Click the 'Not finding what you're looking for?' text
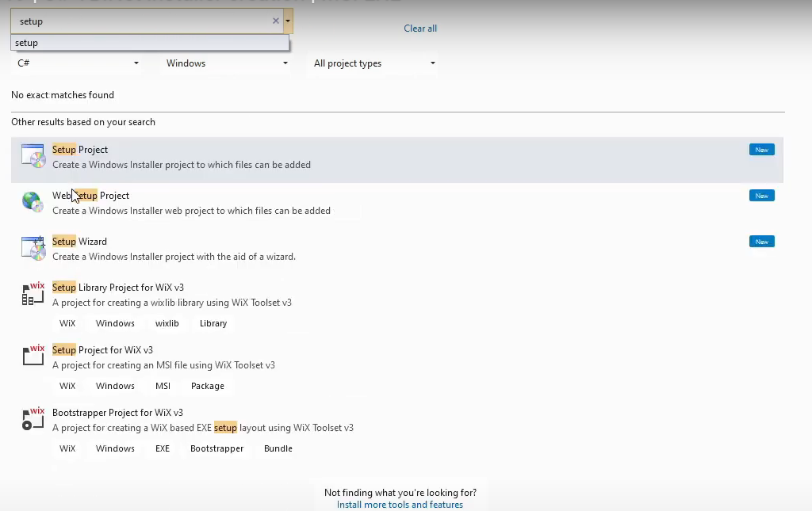The height and width of the screenshot is (511, 812). [x=400, y=493]
